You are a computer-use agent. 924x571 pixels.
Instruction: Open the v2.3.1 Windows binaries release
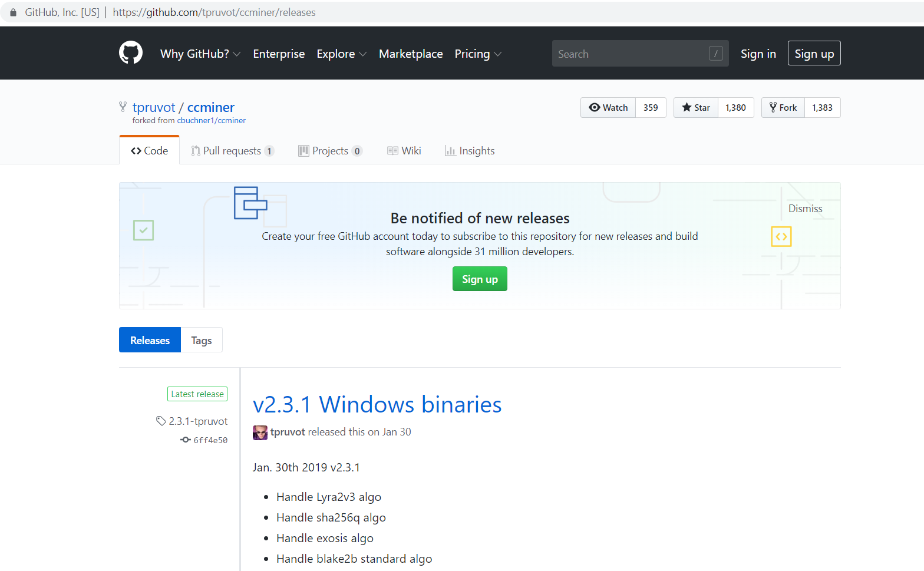pos(377,405)
